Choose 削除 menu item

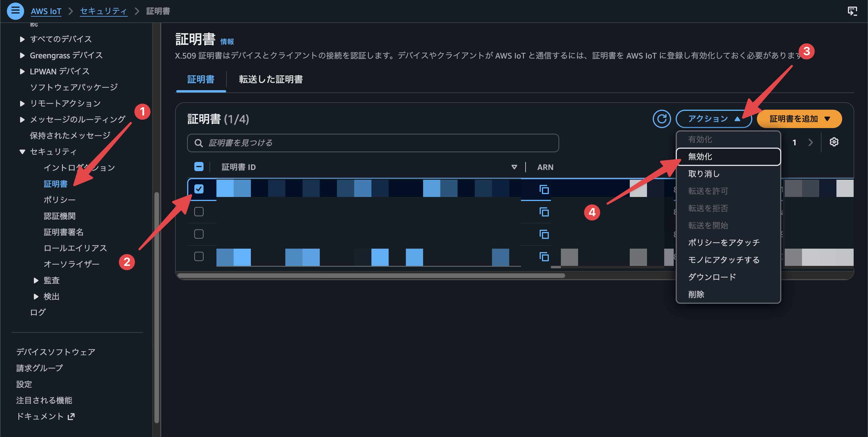(x=728, y=294)
